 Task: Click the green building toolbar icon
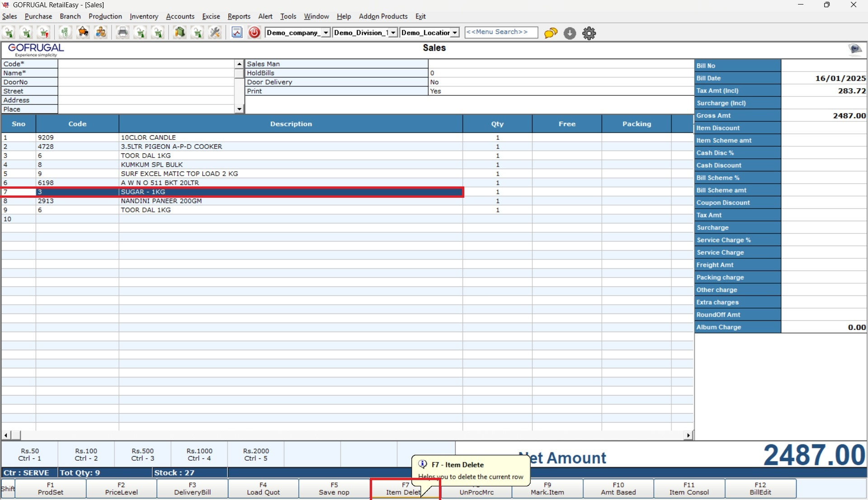(x=180, y=33)
